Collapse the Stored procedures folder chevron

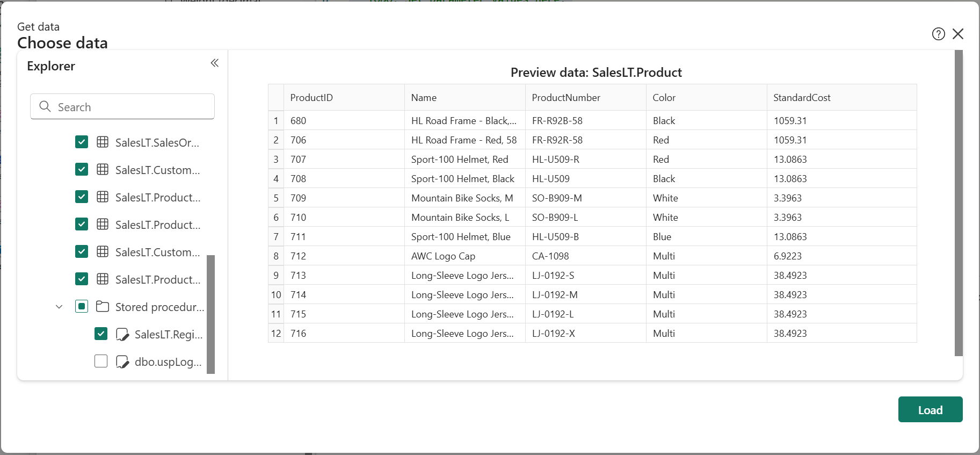[59, 307]
